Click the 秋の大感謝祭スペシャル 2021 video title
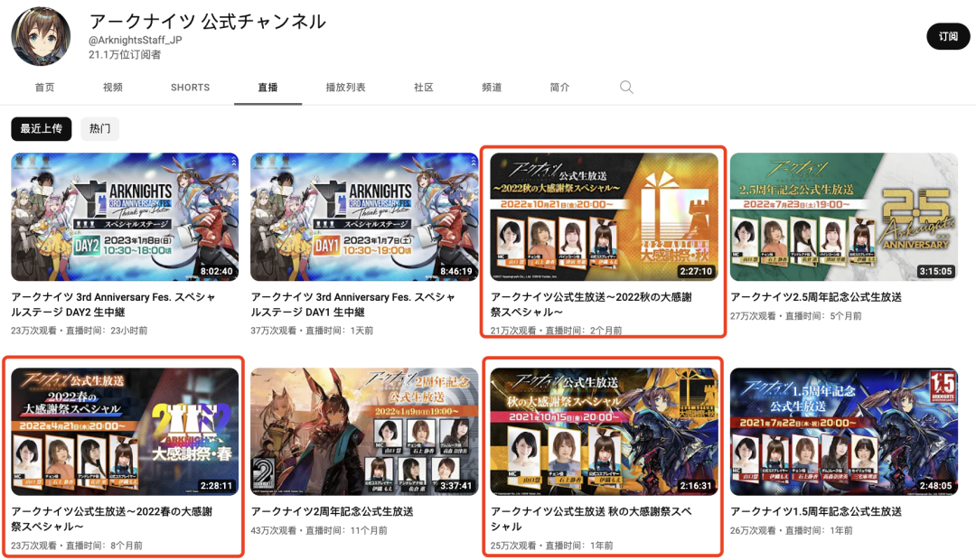Viewport: 976px width, 560px height. [x=591, y=519]
